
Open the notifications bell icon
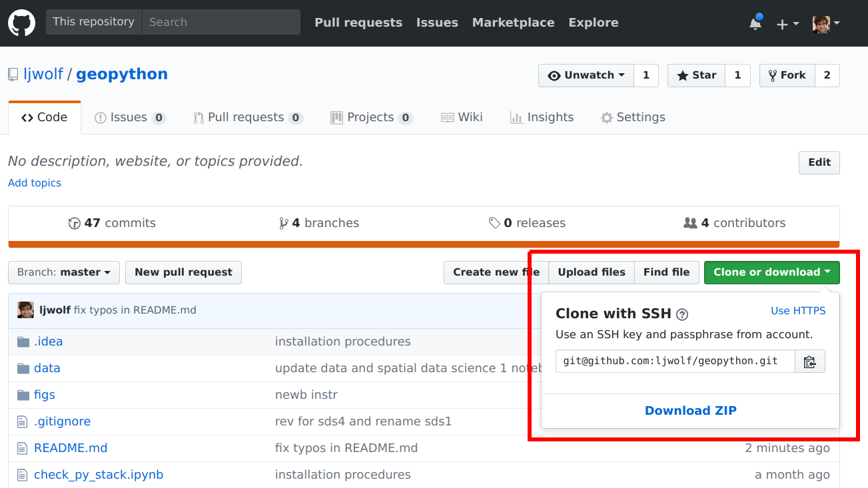point(755,23)
